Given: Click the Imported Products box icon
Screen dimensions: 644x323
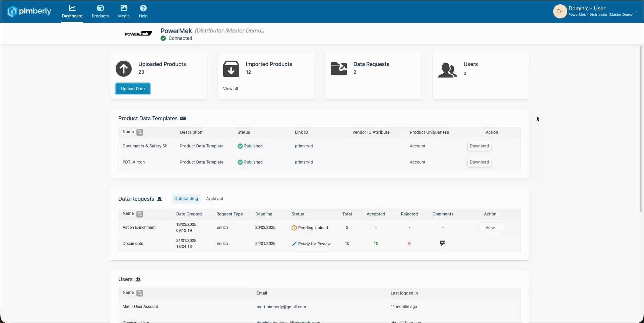Looking at the screenshot, I should click(231, 69).
